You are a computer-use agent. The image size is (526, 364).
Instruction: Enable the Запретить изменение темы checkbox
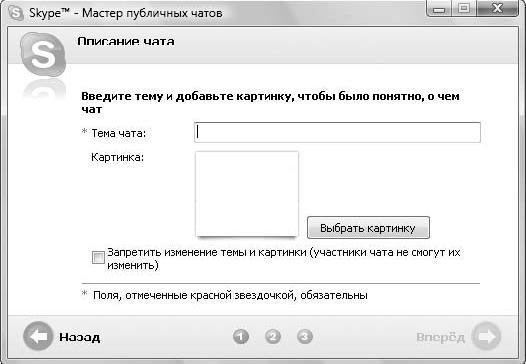[x=98, y=258]
